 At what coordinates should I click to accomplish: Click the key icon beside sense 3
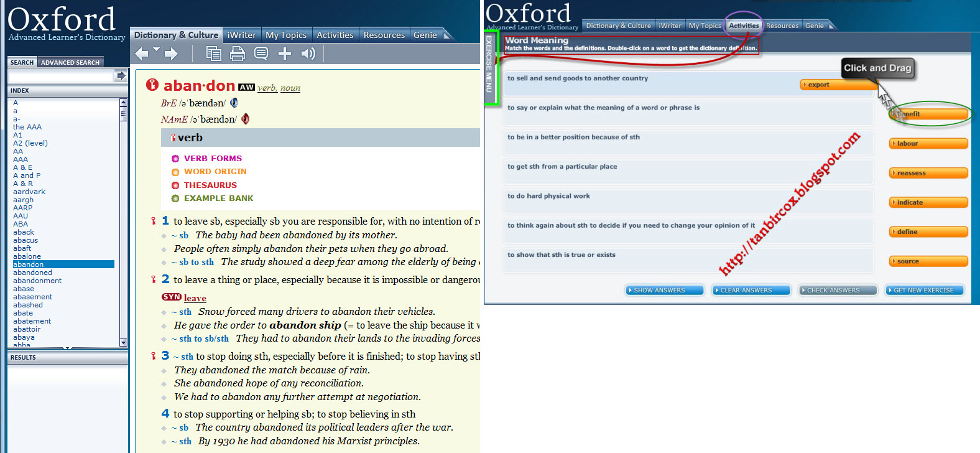click(x=154, y=356)
